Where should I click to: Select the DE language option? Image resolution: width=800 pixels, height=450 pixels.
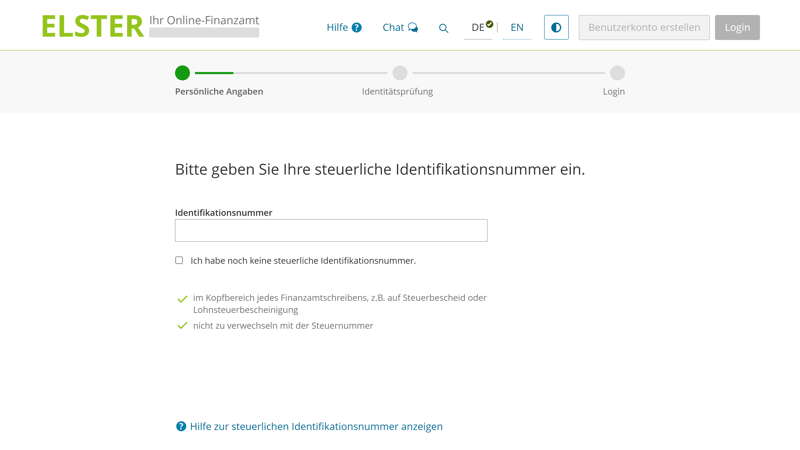(x=478, y=27)
